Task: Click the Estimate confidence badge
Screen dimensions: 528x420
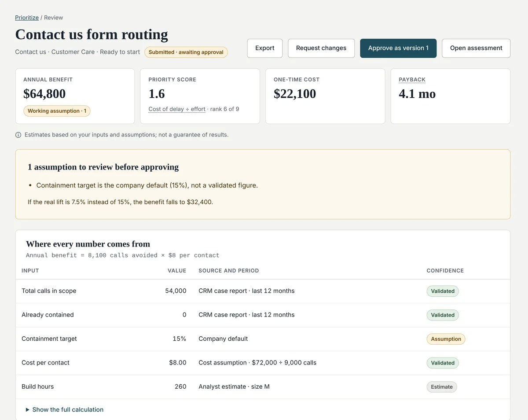Action: pos(442,387)
